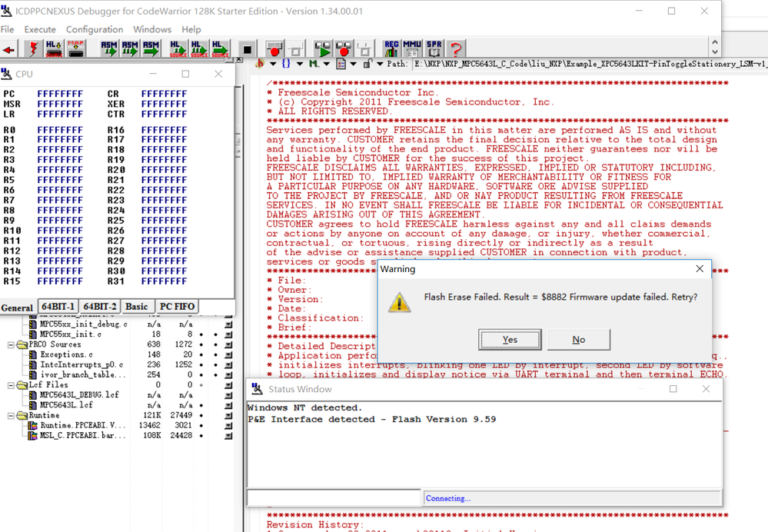Viewport: 768px width, 532px height.
Task: Toggle target-column dot for MPC5643L.lcf
Action: click(x=201, y=405)
